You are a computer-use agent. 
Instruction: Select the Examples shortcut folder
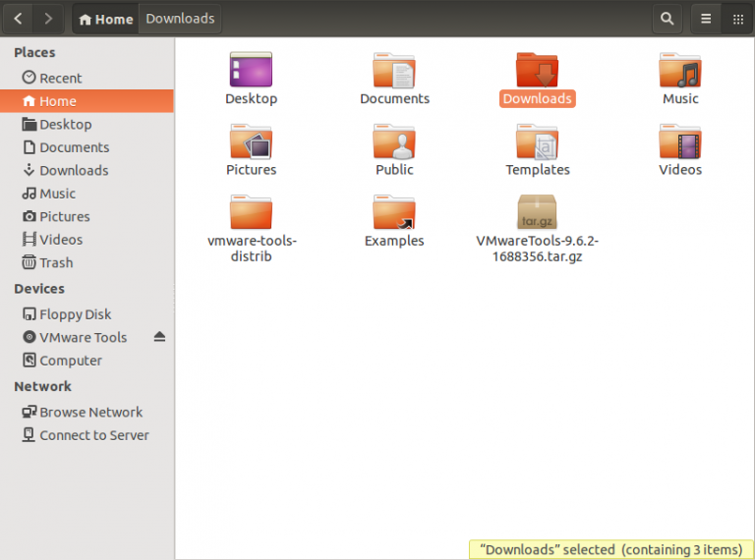(x=394, y=212)
